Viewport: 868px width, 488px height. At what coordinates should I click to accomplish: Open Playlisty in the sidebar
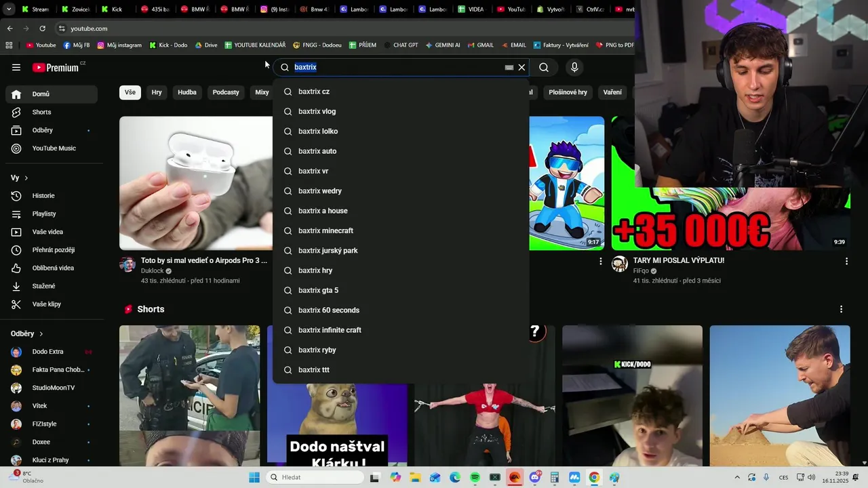click(52, 213)
